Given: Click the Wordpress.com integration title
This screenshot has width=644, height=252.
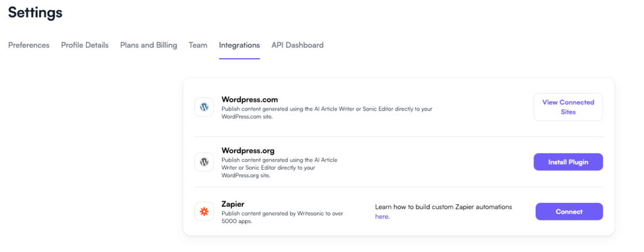Looking at the screenshot, I should coord(250,100).
